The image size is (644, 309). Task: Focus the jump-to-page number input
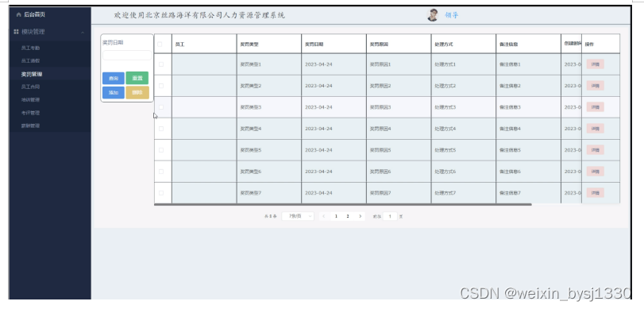point(390,216)
